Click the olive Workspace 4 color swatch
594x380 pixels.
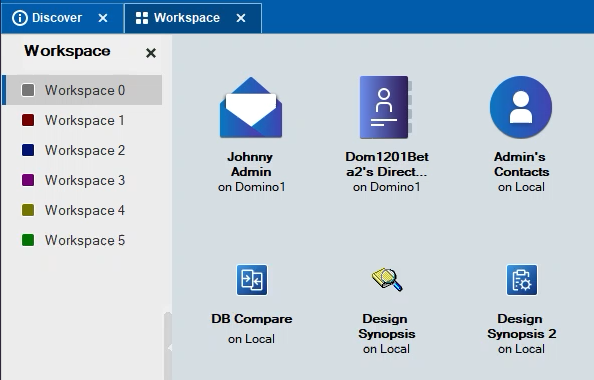click(28, 210)
